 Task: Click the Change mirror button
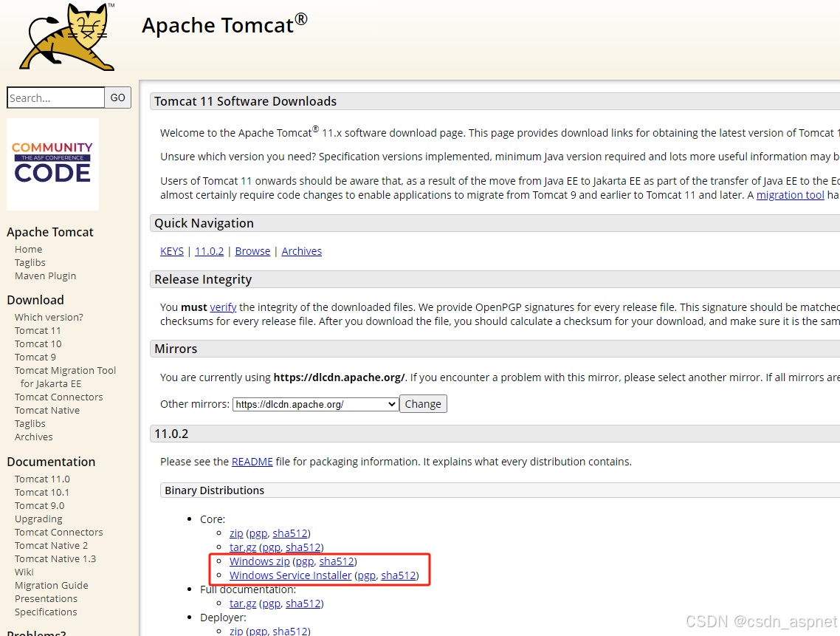pyautogui.click(x=423, y=404)
